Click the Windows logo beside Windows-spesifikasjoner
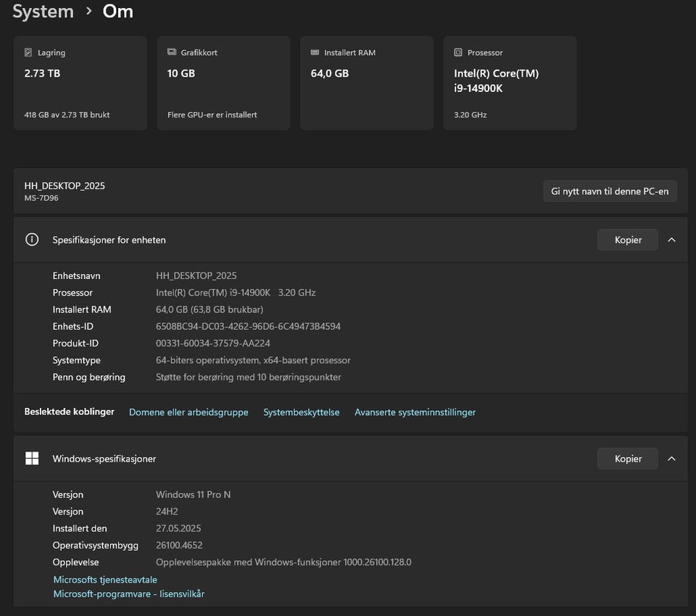Image resolution: width=696 pixels, height=616 pixels. tap(32, 459)
